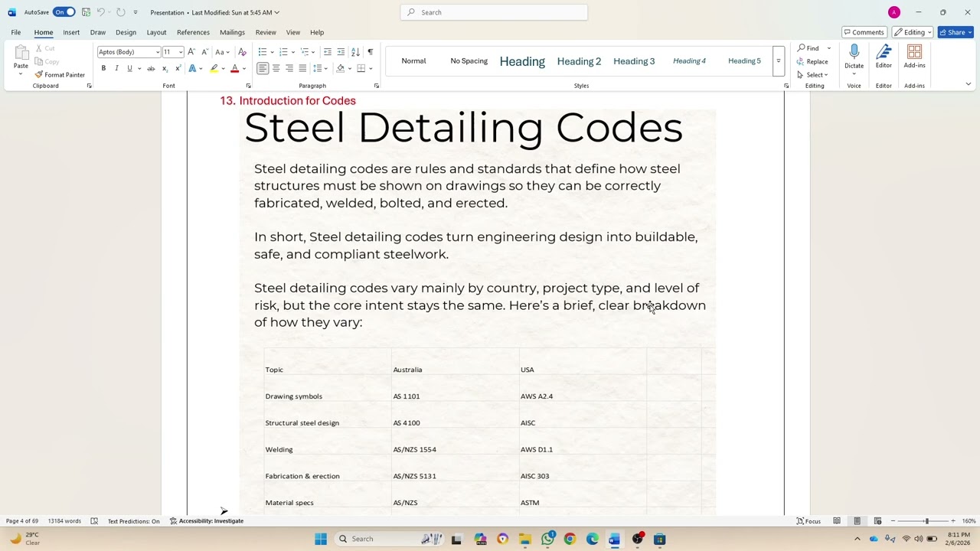Expand bullet list styles dropdown

point(271,52)
